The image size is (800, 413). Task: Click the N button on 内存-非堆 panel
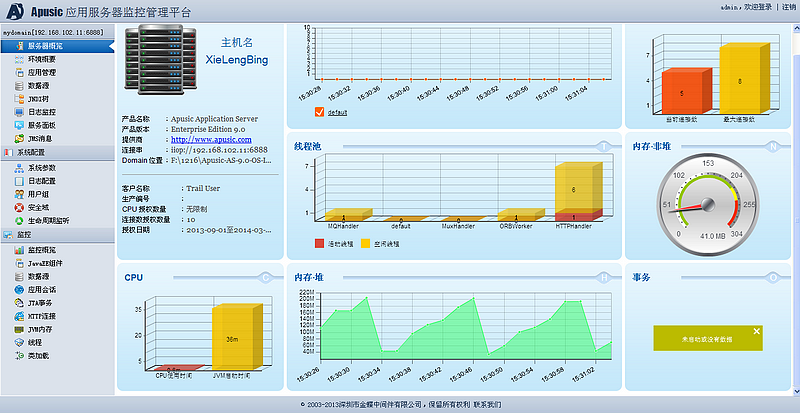[773, 147]
